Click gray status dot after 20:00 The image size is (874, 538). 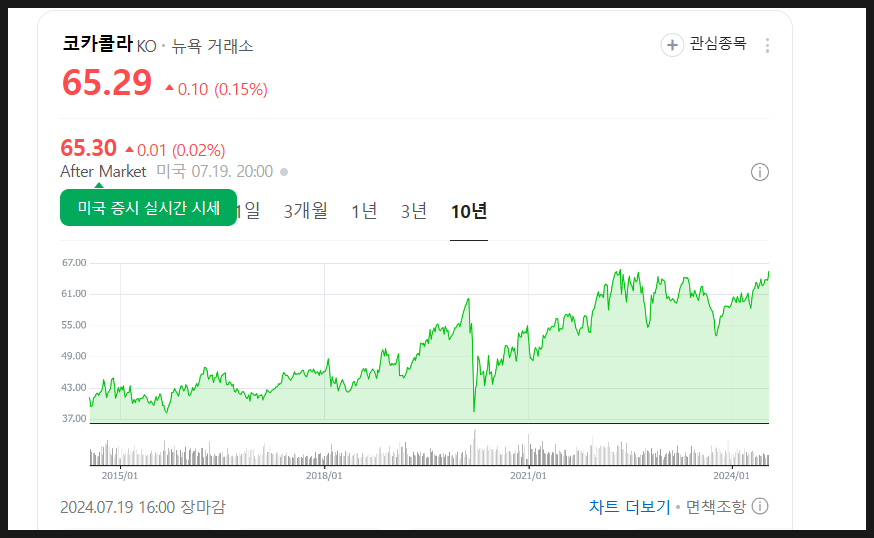[x=284, y=172]
